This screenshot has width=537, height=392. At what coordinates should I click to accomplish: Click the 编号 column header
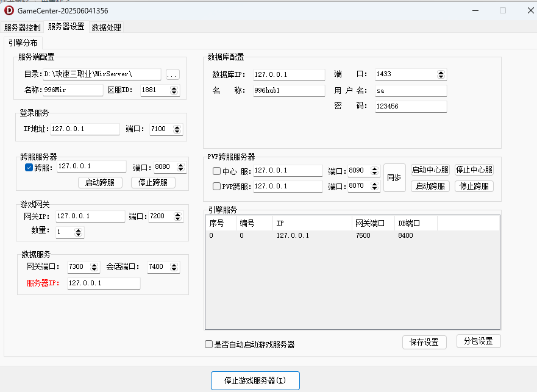coord(254,223)
